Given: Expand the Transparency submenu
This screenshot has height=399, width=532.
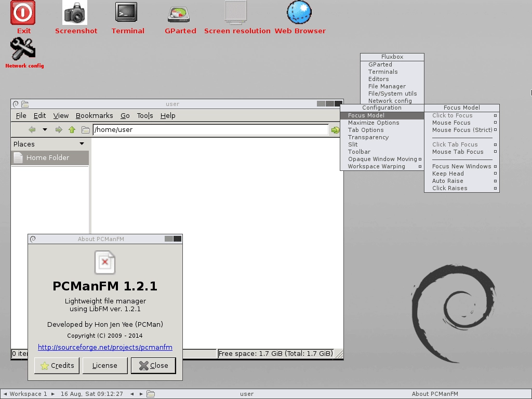Looking at the screenshot, I should [382, 137].
